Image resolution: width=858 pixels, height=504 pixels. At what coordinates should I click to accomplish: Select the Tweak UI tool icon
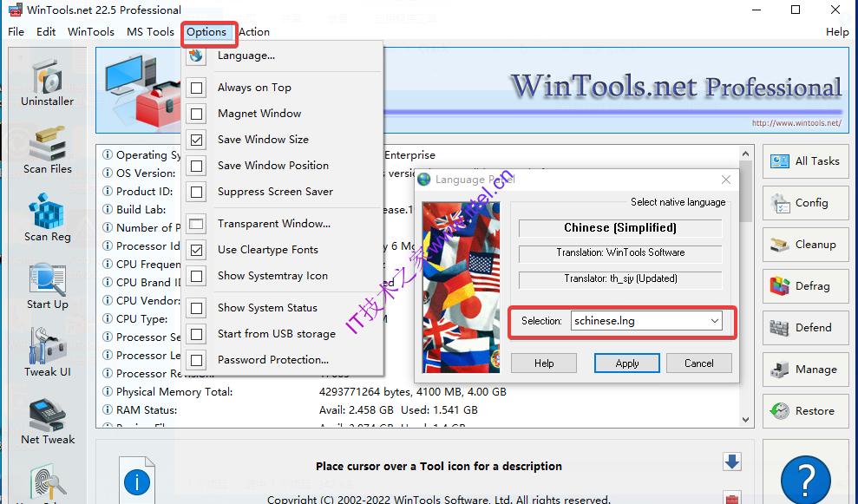click(x=47, y=353)
